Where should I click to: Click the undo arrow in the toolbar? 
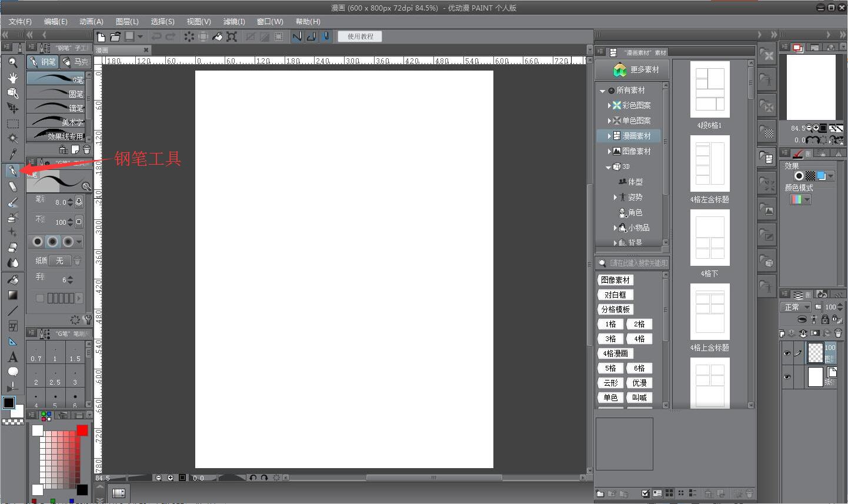(156, 36)
